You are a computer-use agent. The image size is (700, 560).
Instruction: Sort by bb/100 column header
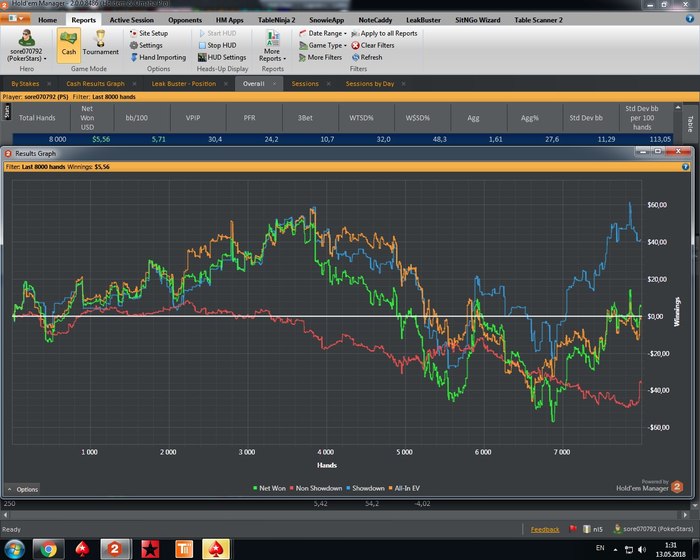(x=137, y=118)
